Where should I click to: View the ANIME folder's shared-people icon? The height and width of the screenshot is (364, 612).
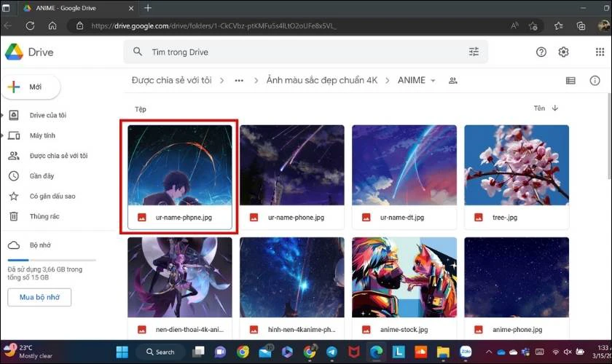[x=452, y=81]
